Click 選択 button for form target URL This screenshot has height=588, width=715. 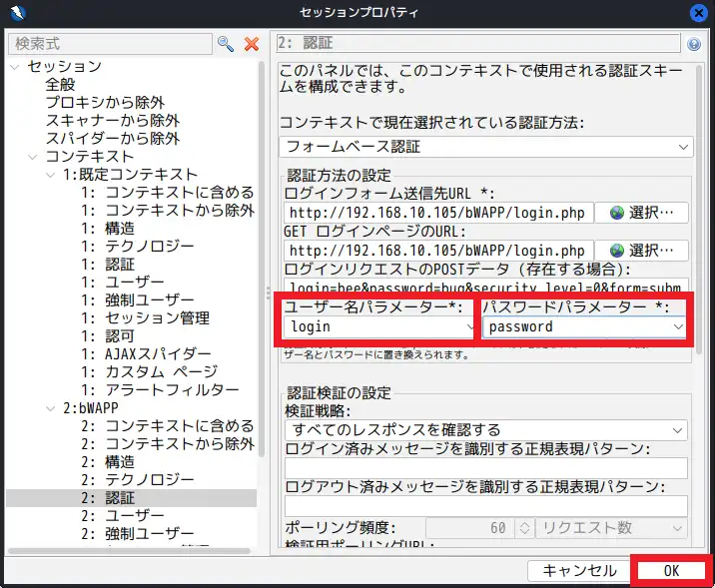tap(641, 213)
